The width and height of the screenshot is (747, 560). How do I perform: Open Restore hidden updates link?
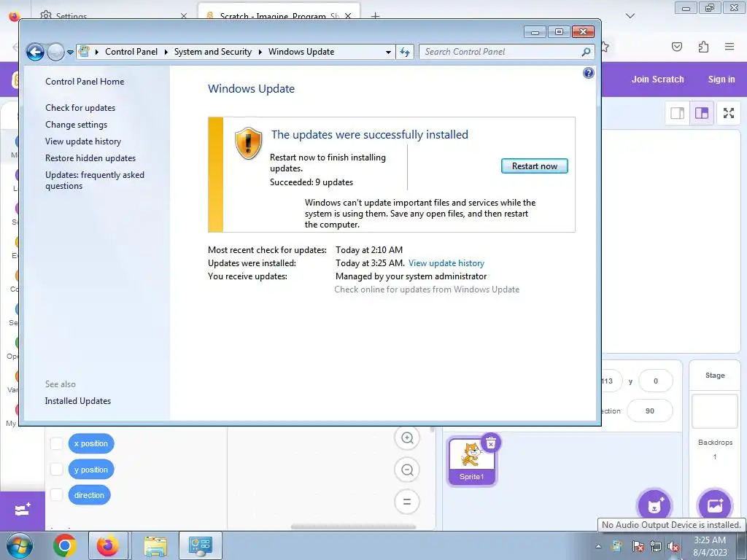click(90, 158)
